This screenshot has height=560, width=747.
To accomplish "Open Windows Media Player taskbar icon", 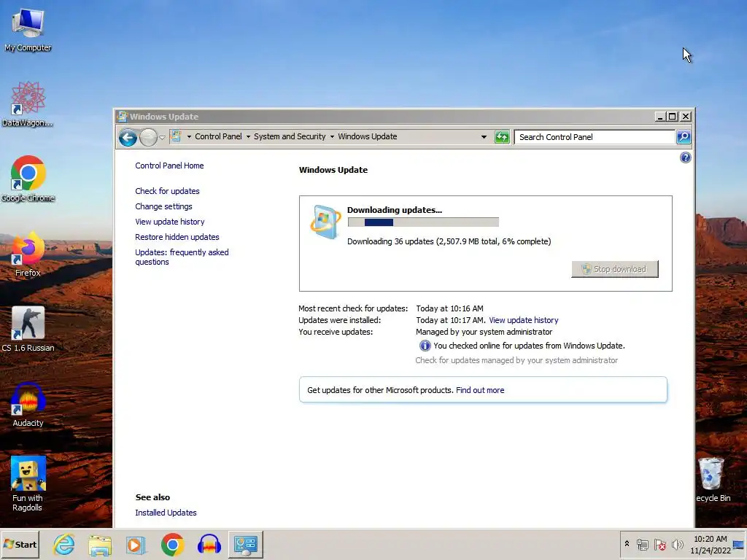I will pos(136,544).
